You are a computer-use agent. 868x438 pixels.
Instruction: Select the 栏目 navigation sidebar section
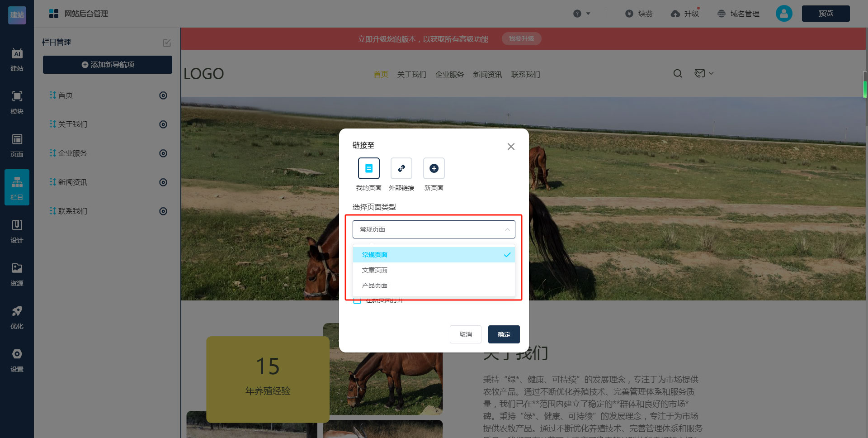tap(17, 187)
